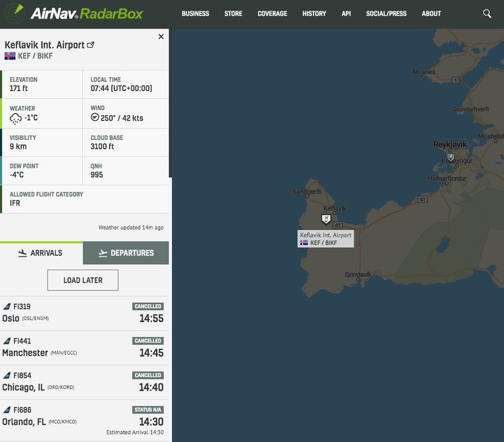504x442 pixels.
Task: Switch to the Arrivals tab
Action: click(41, 253)
